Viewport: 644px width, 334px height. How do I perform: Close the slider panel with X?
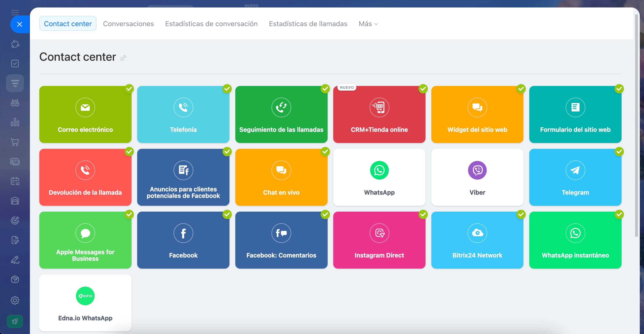[20, 24]
